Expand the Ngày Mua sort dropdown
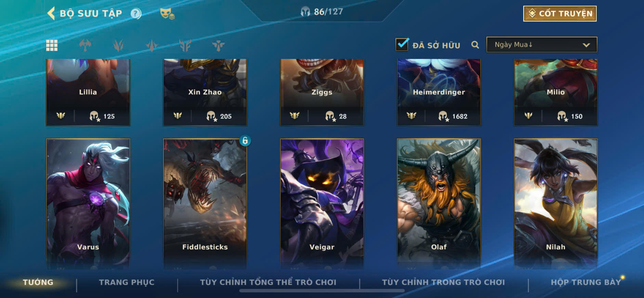This screenshot has width=644, height=298. pos(542,45)
